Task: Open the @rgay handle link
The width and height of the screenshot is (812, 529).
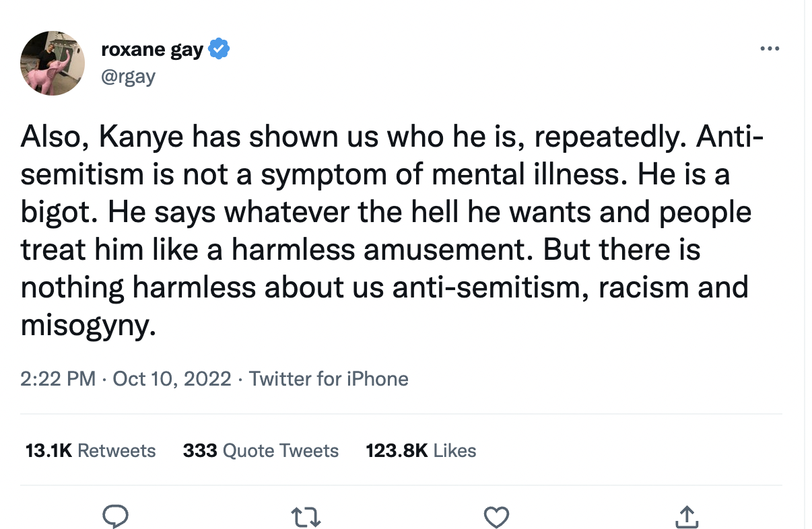Action: (127, 76)
